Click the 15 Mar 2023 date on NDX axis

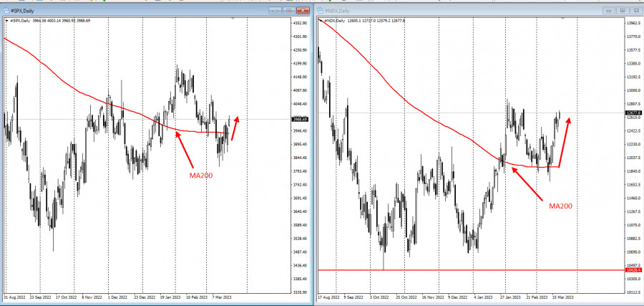[x=562, y=297]
